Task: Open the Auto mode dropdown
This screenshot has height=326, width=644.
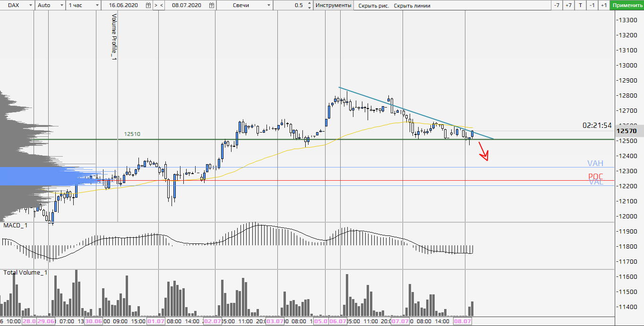Action: 62,5
